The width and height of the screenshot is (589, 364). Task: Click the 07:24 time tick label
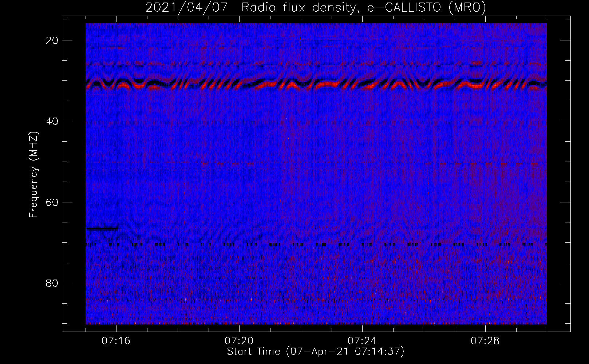(x=362, y=341)
